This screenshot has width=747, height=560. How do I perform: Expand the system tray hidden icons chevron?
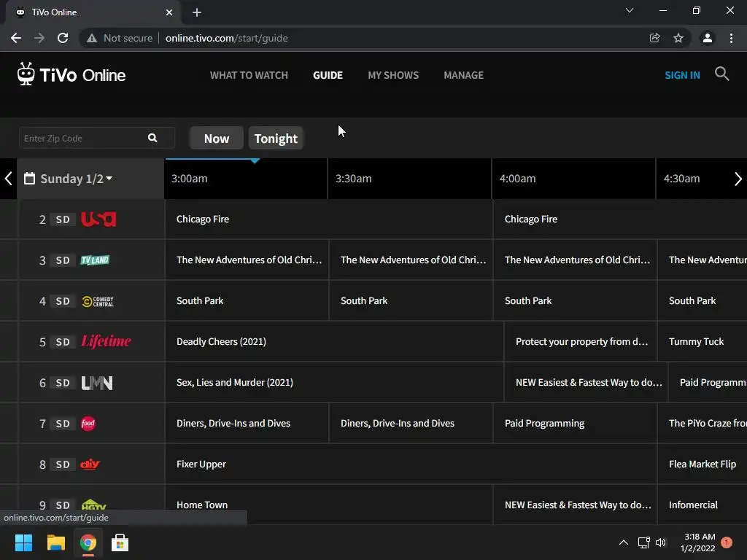point(624,542)
